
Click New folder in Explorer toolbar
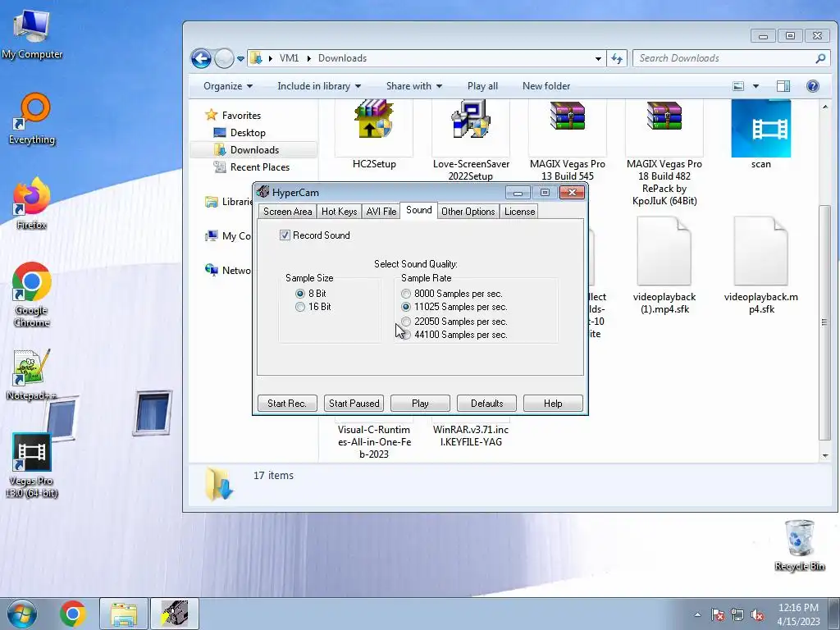(x=546, y=86)
